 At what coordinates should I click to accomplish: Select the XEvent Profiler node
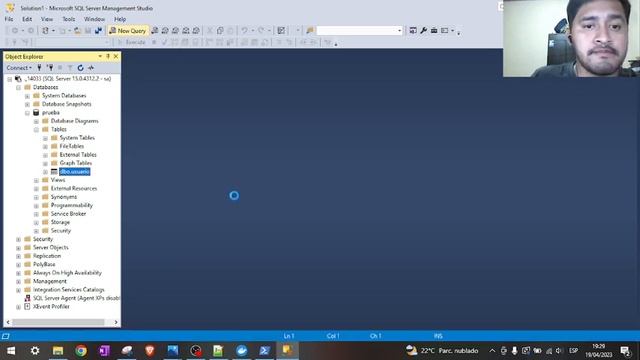(x=51, y=307)
